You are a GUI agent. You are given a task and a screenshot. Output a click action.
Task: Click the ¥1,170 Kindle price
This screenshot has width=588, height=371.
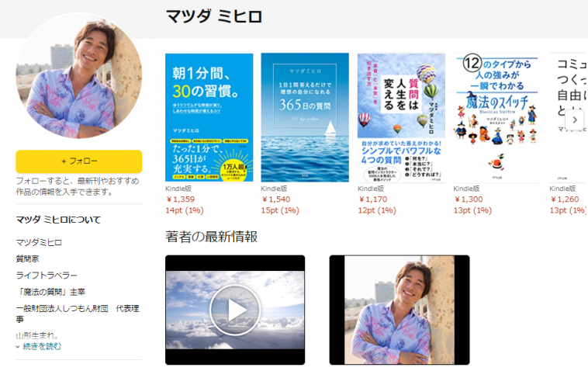click(x=372, y=199)
